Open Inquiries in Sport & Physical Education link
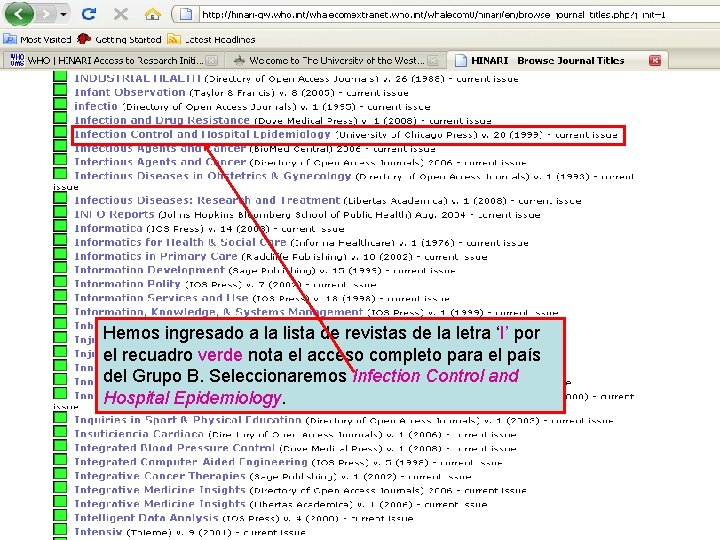The width and height of the screenshot is (720, 540). coord(188,420)
